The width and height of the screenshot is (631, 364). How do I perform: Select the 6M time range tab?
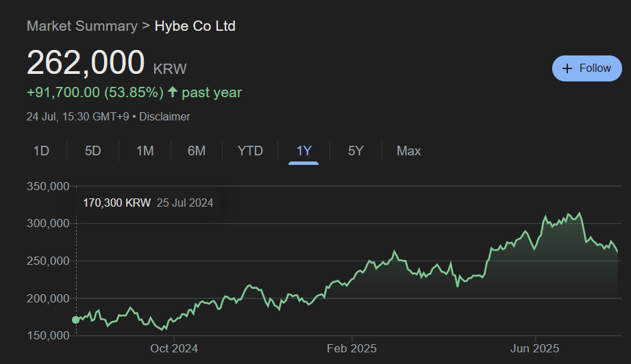pyautogui.click(x=197, y=151)
